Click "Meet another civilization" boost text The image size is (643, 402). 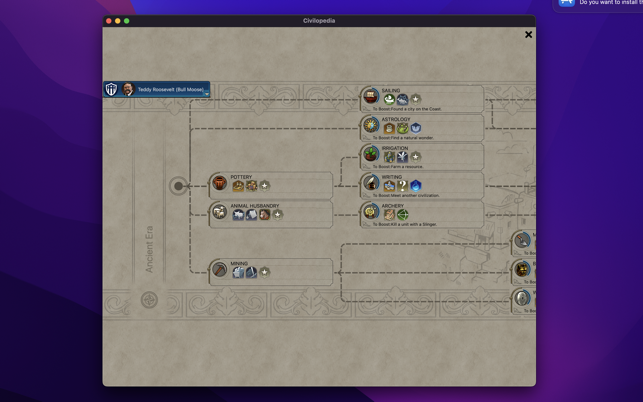tap(414, 196)
